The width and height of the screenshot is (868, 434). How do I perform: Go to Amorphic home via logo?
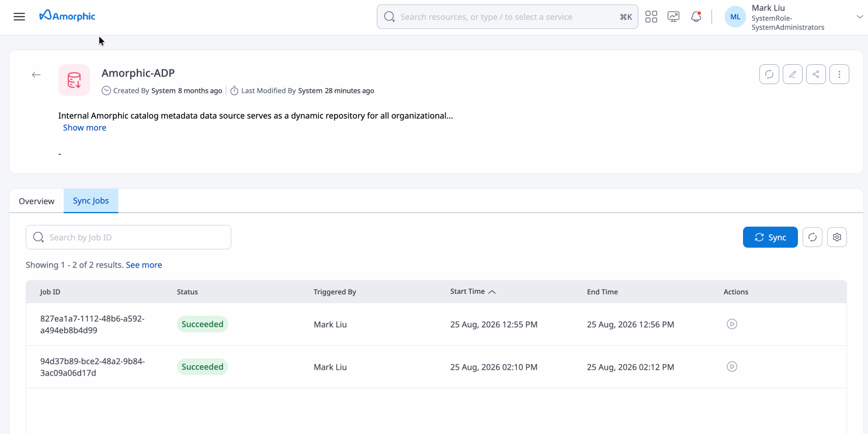67,16
